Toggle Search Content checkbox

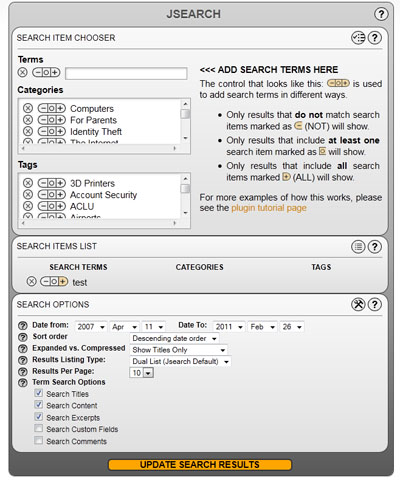(x=39, y=405)
